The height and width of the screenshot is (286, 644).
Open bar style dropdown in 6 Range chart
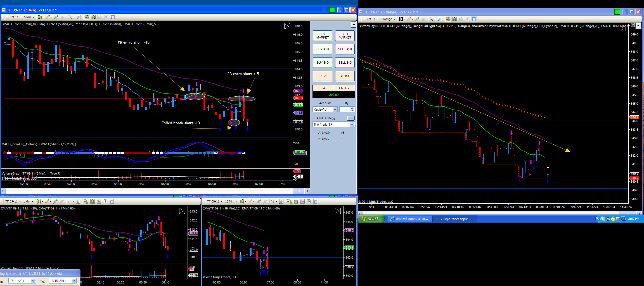pos(402,19)
